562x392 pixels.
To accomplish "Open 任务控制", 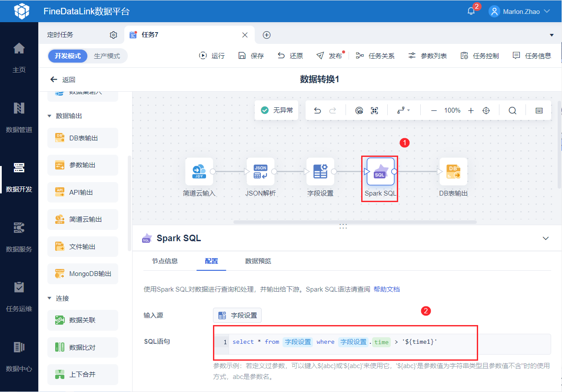I will pos(479,56).
